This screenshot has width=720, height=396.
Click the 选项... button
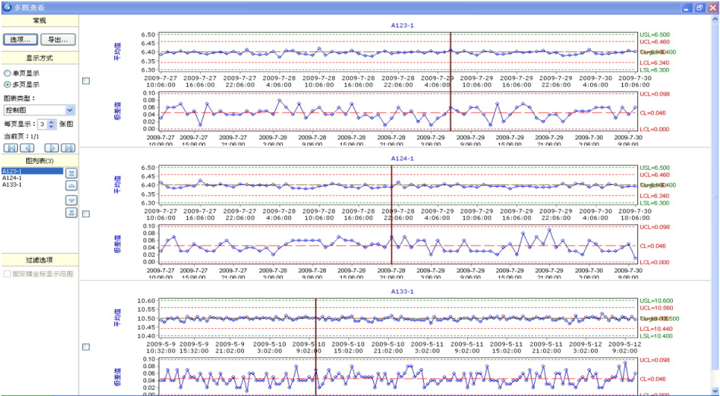point(20,40)
